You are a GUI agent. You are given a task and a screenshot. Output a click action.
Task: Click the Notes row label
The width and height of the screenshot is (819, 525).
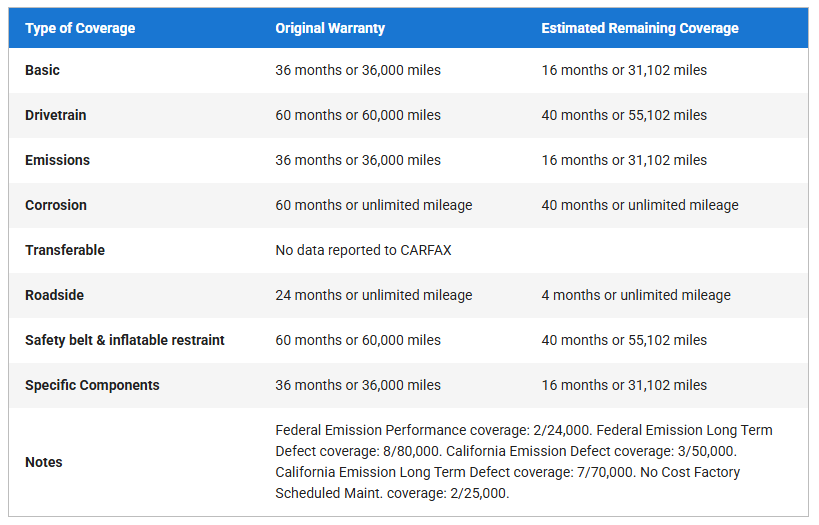click(44, 462)
